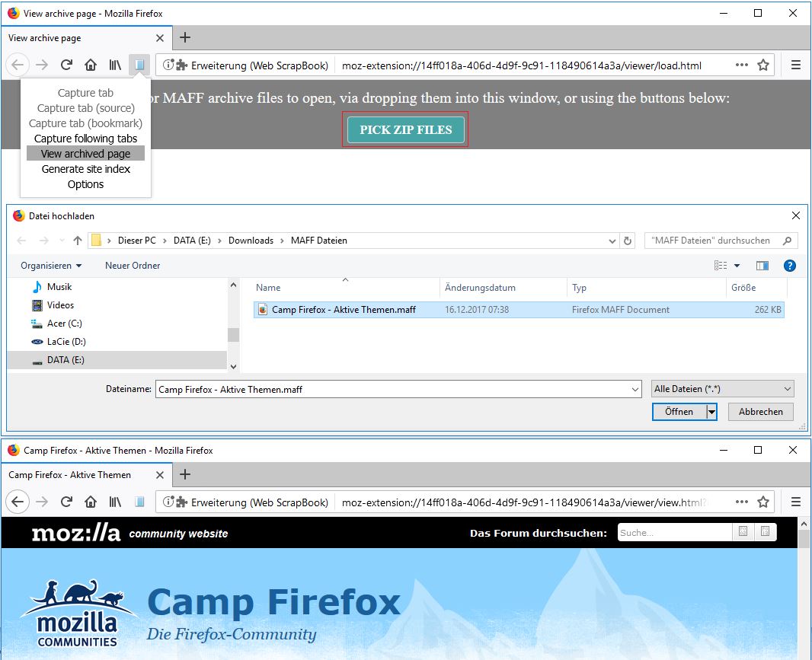Choose 'Capture following tabs' menu item

85,139
